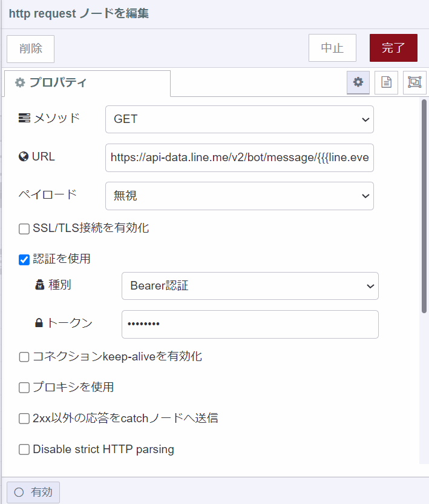Click the トークン label text
The width and height of the screenshot is (429, 504).
click(x=70, y=323)
